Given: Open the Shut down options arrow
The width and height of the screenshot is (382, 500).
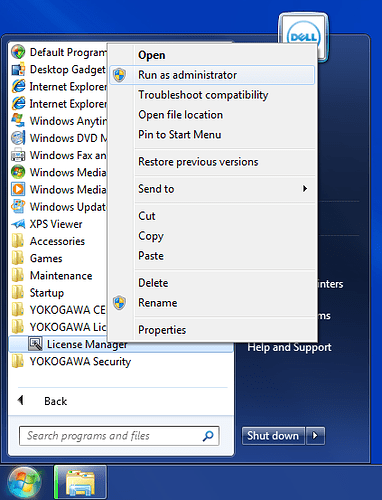Looking at the screenshot, I should pos(315,436).
